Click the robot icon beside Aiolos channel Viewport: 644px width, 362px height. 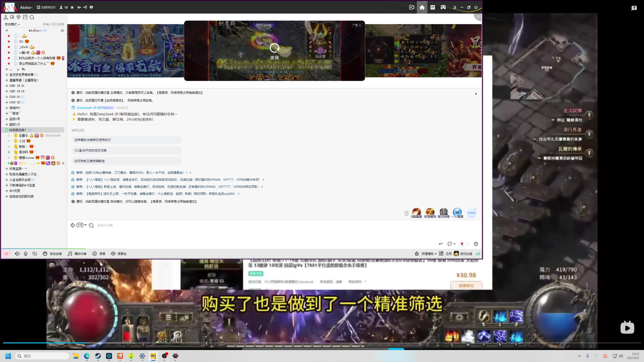click(x=62, y=30)
